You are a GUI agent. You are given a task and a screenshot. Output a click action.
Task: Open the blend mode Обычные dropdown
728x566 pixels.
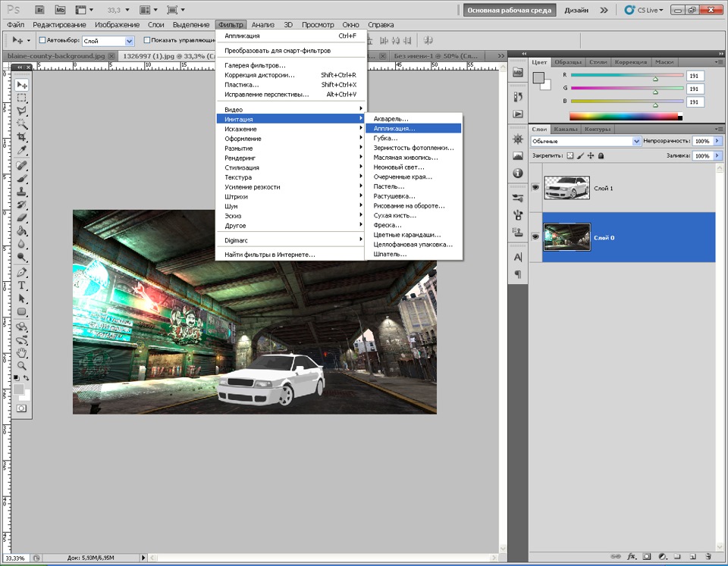click(586, 141)
